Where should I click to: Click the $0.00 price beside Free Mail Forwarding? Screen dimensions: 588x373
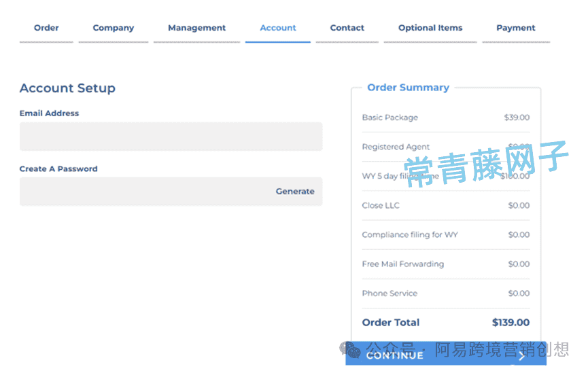pos(519,264)
